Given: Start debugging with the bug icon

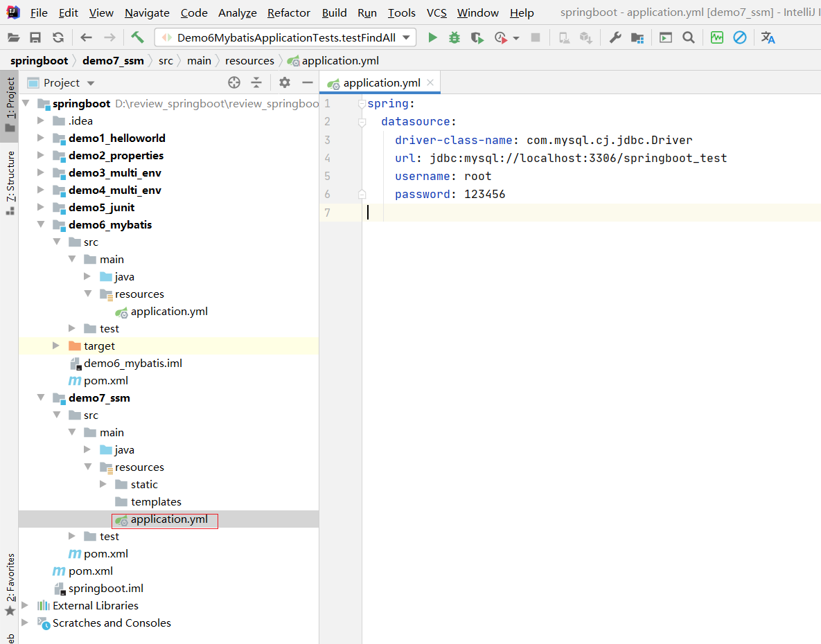Looking at the screenshot, I should tap(454, 37).
